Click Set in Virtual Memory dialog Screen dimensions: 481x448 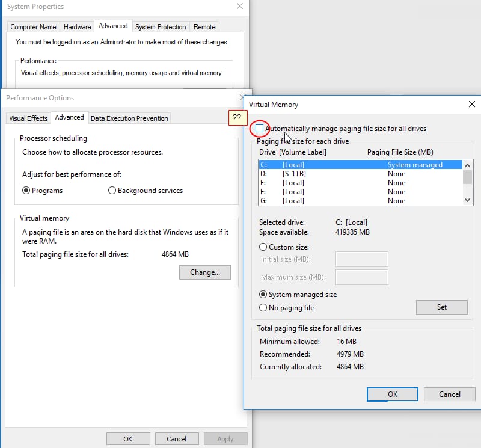pyautogui.click(x=442, y=307)
